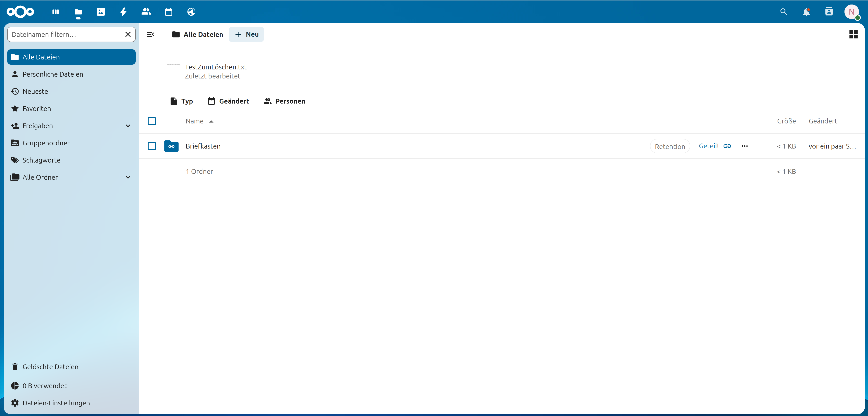Select Neueste in sidebar
868x416 pixels.
point(71,92)
